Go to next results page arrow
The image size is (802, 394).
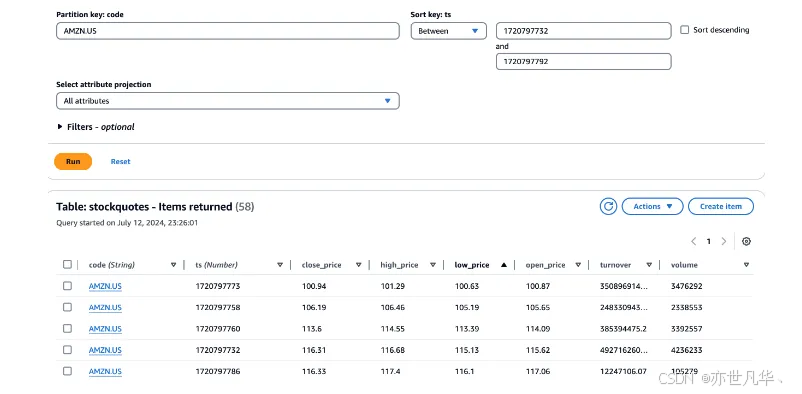(724, 242)
